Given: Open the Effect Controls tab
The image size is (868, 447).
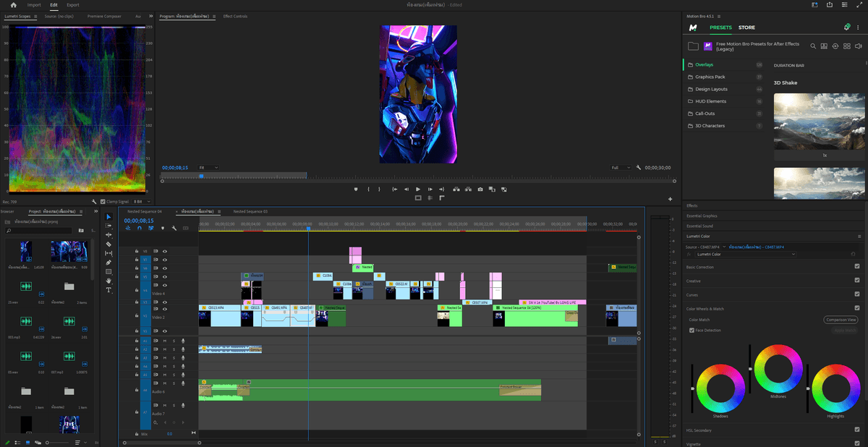Looking at the screenshot, I should [x=235, y=16].
